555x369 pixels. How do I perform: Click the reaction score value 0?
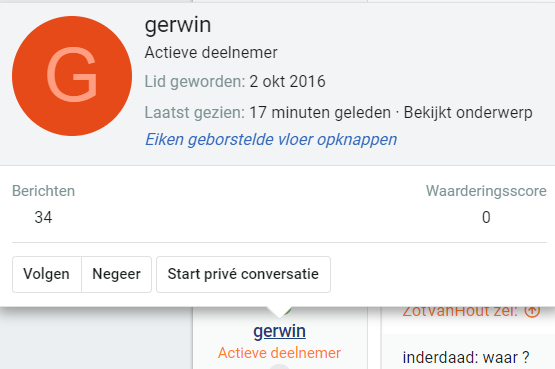coord(486,217)
